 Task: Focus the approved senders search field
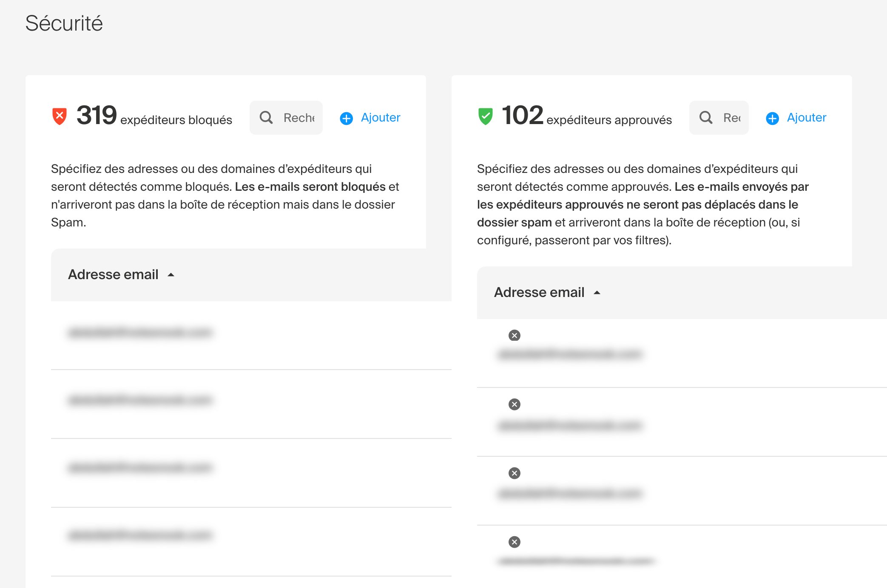pyautogui.click(x=719, y=118)
